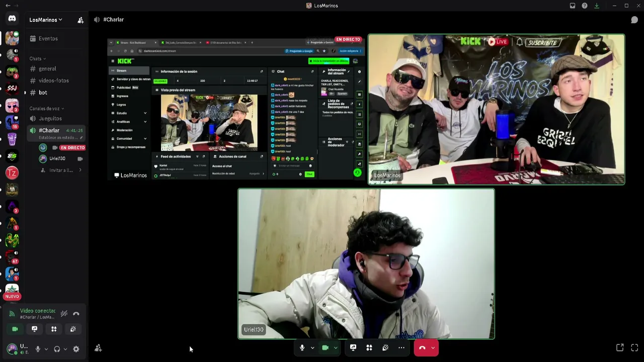Toggle camera in the voice panel
644x362 pixels.
[15, 329]
